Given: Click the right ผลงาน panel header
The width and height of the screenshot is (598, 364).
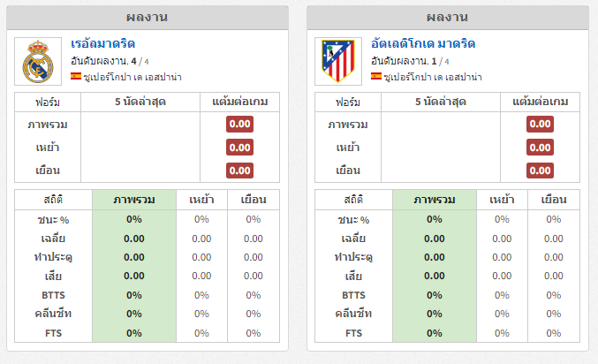Looking at the screenshot, I should coord(447,18).
